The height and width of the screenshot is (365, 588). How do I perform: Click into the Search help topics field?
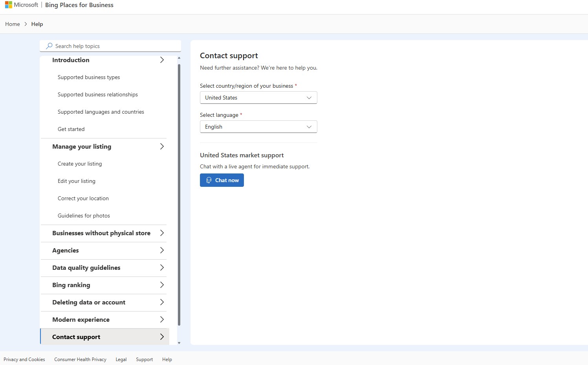pos(110,46)
